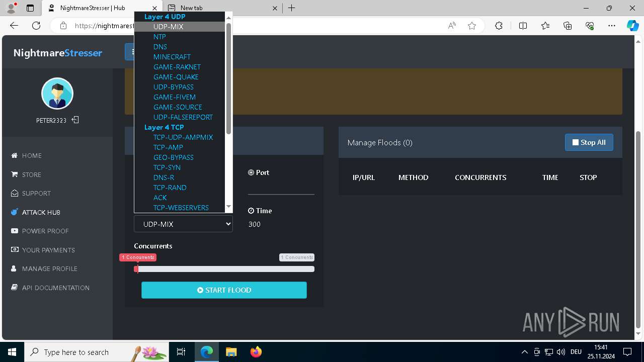Close the NightmareStresser | Hub tab
The image size is (644, 362).
(154, 8)
